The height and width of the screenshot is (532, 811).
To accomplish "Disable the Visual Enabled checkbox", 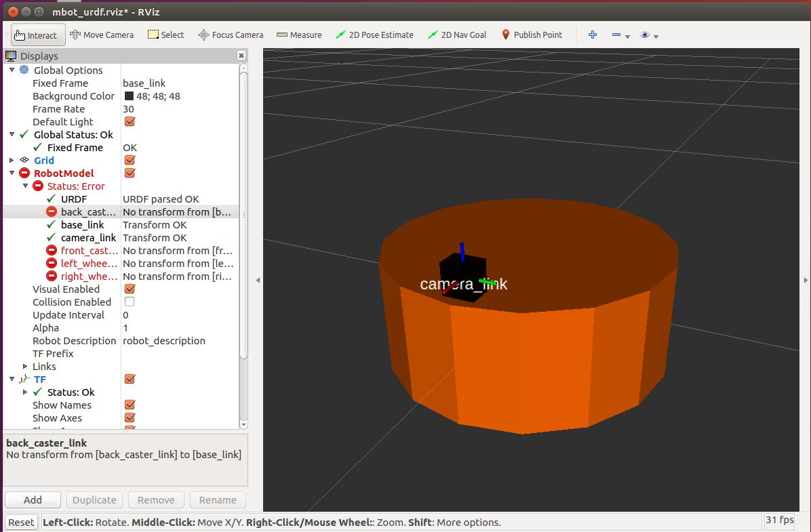I will (x=130, y=289).
